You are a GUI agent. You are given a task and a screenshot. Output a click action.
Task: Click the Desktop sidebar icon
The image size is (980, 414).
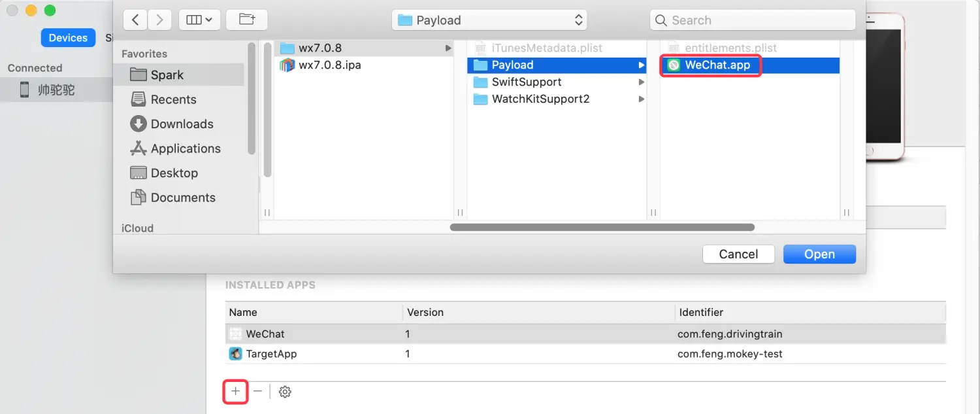coord(138,173)
